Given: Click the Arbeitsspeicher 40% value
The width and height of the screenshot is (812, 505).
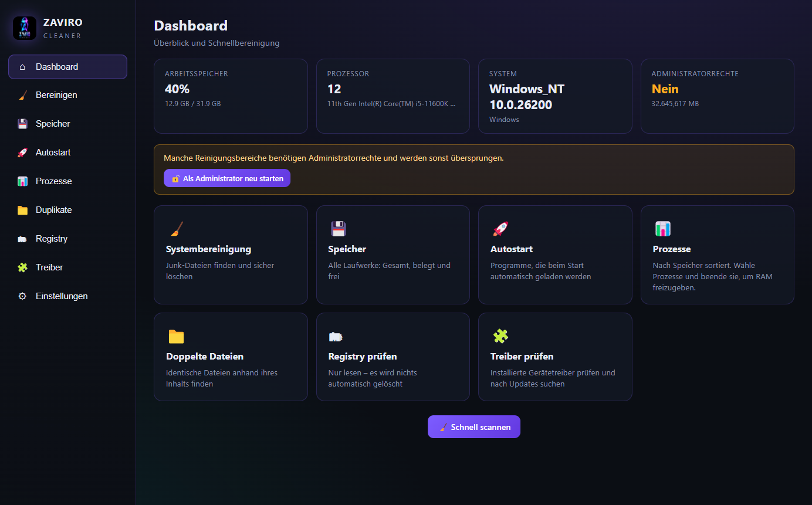Looking at the screenshot, I should (x=177, y=89).
